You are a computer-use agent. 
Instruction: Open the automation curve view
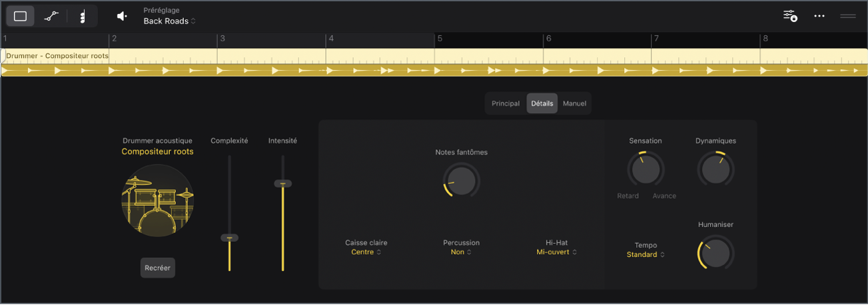pyautogui.click(x=51, y=16)
